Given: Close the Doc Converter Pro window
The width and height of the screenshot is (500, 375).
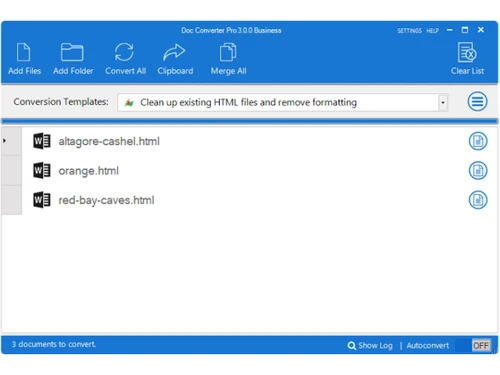Looking at the screenshot, I should (481, 30).
